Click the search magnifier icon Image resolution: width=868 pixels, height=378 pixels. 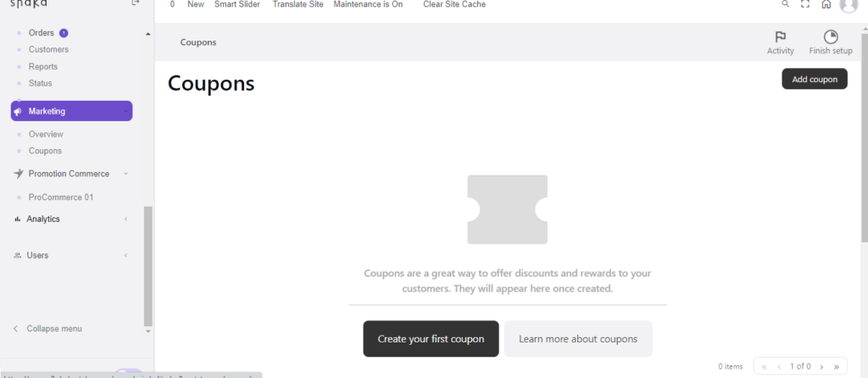coord(785,4)
